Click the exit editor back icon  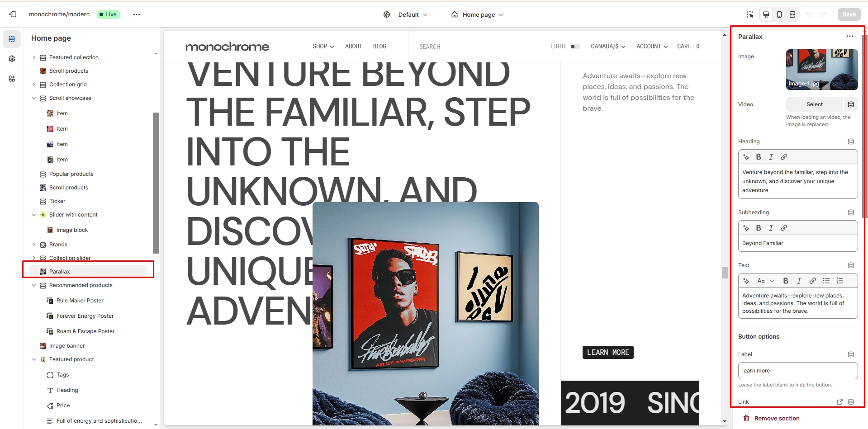13,14
